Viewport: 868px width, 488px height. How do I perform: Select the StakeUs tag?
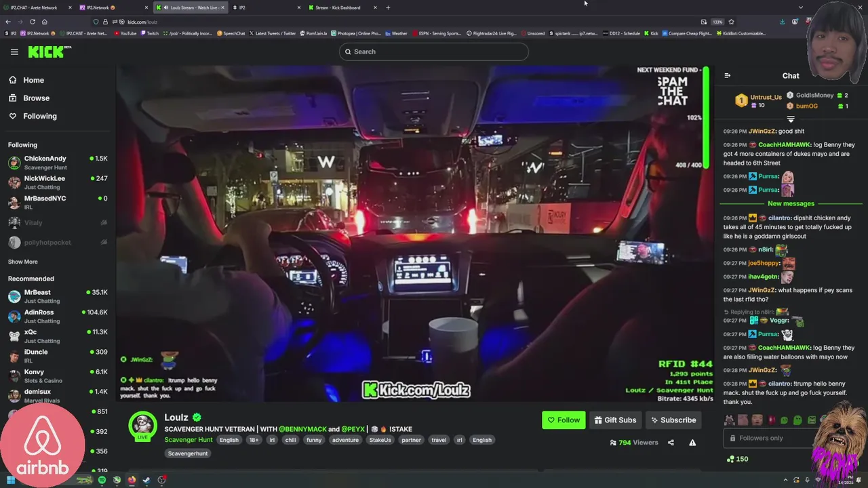(x=380, y=440)
